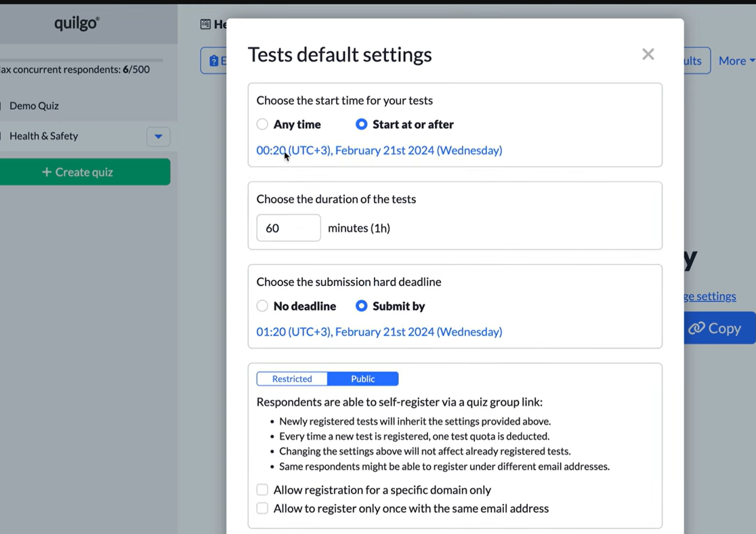756x534 pixels.
Task: Click the quiz badge icon on the Edit button
Action: tap(214, 60)
